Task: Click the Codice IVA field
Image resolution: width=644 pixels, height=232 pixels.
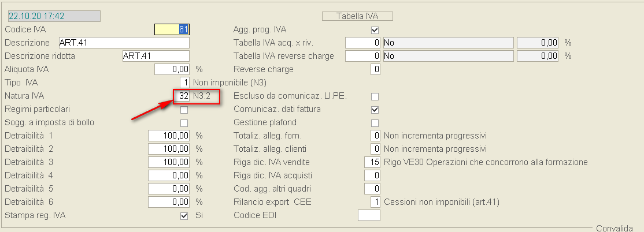Action: [172, 29]
